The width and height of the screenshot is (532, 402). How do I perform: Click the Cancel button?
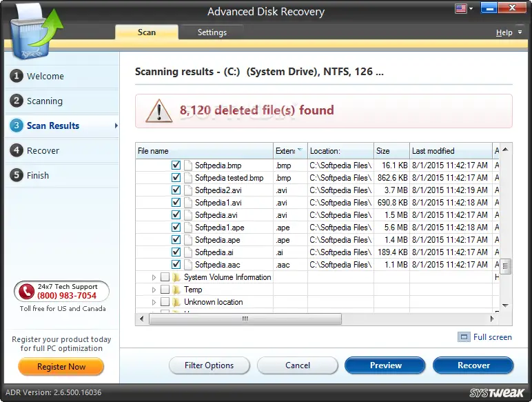click(298, 365)
